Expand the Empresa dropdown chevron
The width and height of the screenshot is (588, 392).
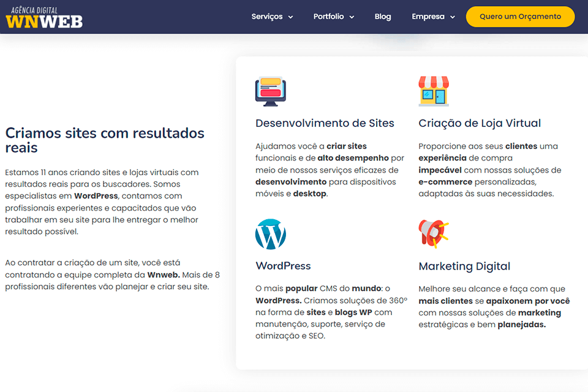[x=452, y=17]
